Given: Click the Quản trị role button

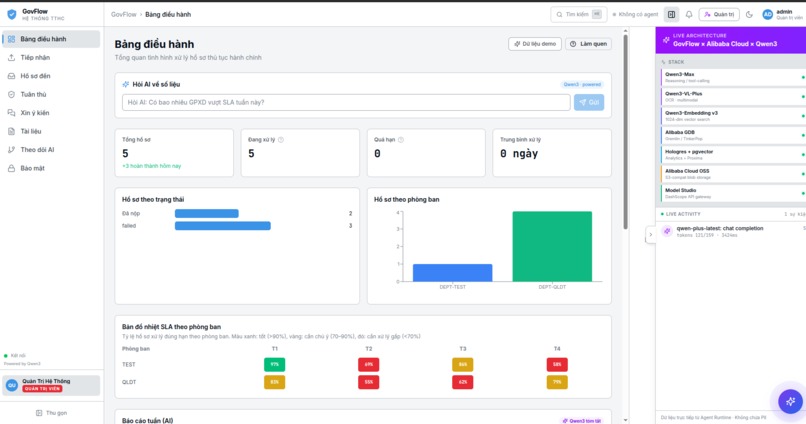Looking at the screenshot, I should point(719,14).
